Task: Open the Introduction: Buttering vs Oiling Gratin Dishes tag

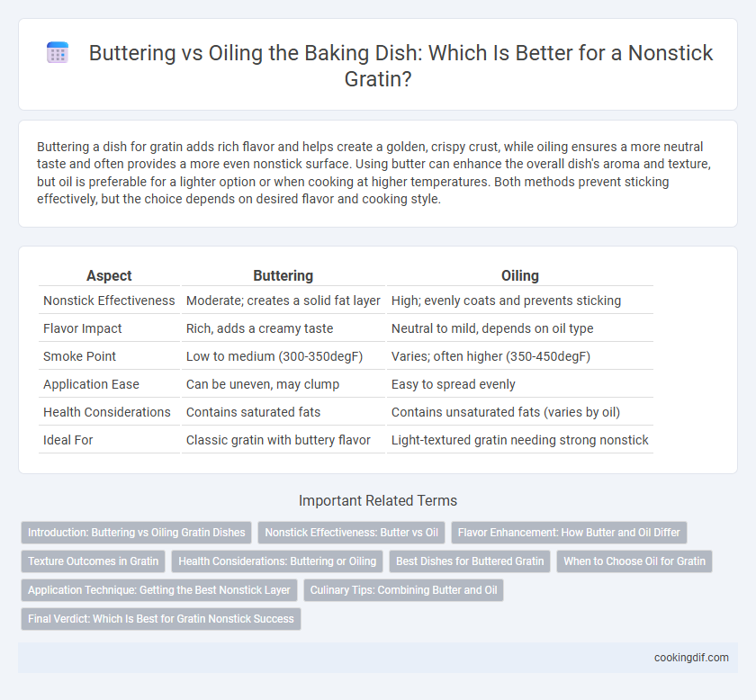Action: point(137,533)
